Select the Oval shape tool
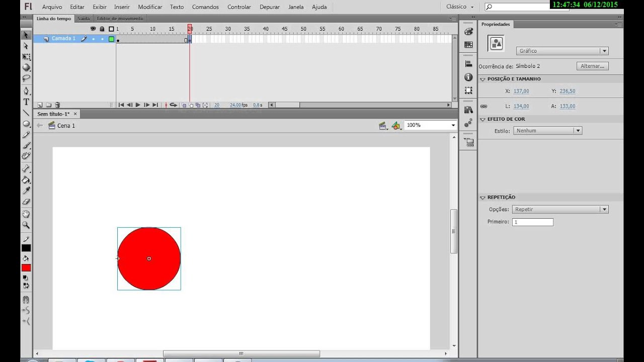644x362 pixels. [26, 124]
